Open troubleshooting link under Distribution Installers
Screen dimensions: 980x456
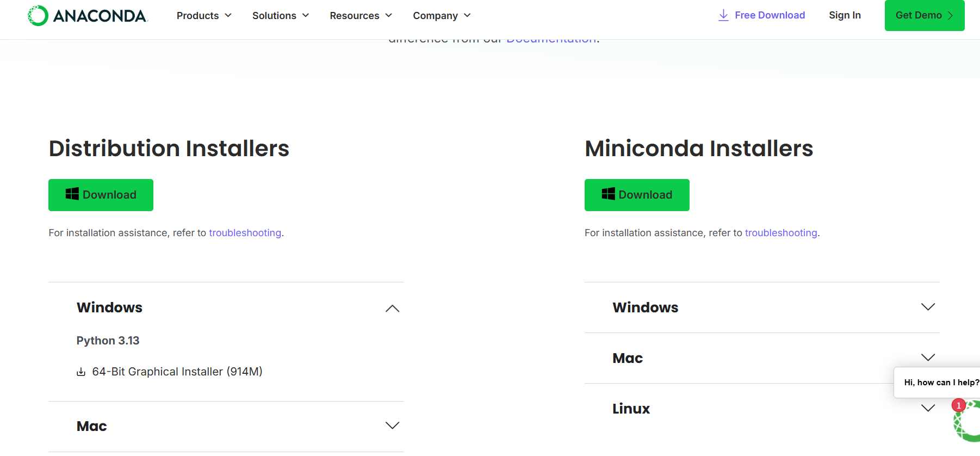245,233
